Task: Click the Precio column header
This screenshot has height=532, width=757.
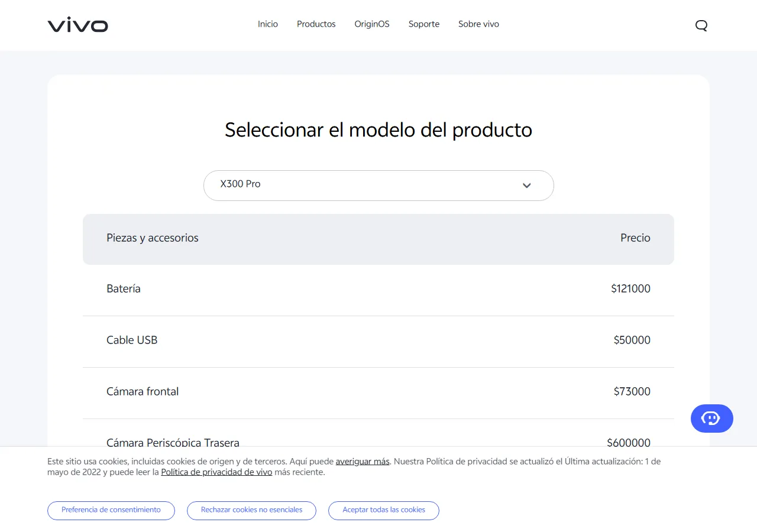Action: (x=635, y=238)
